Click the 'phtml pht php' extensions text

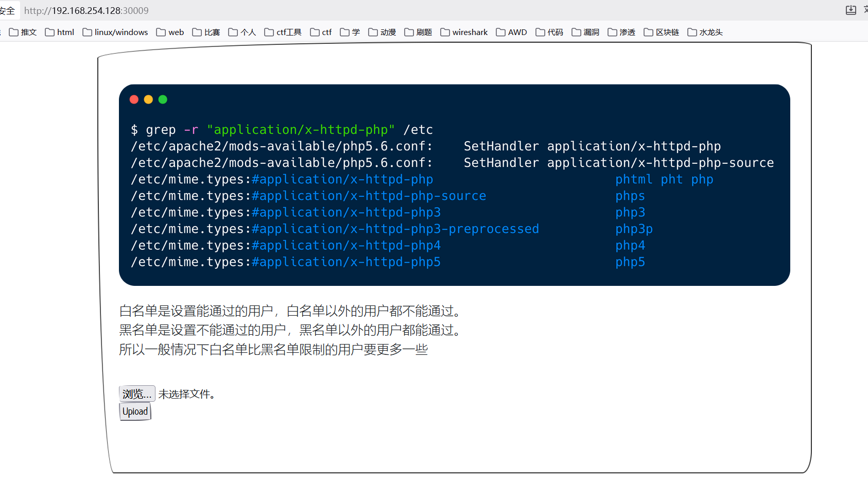(664, 179)
